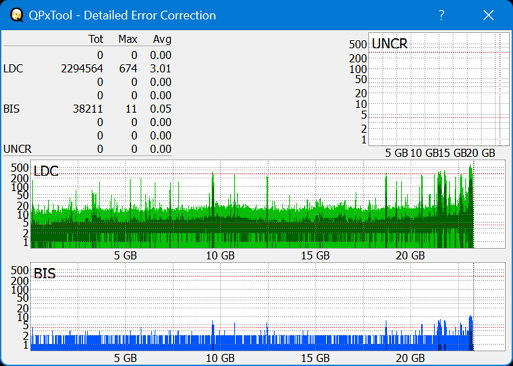This screenshot has height=366, width=513.
Task: Click the Max column header
Action: click(128, 39)
